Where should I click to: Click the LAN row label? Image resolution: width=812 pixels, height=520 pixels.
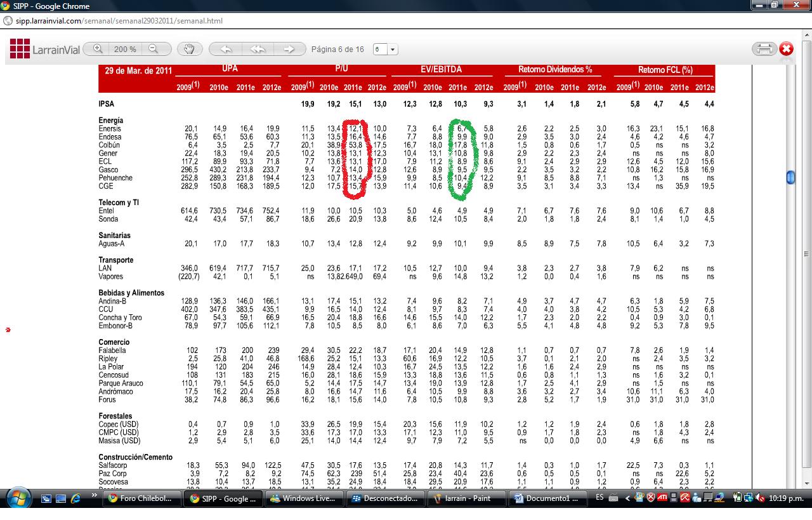point(105,269)
